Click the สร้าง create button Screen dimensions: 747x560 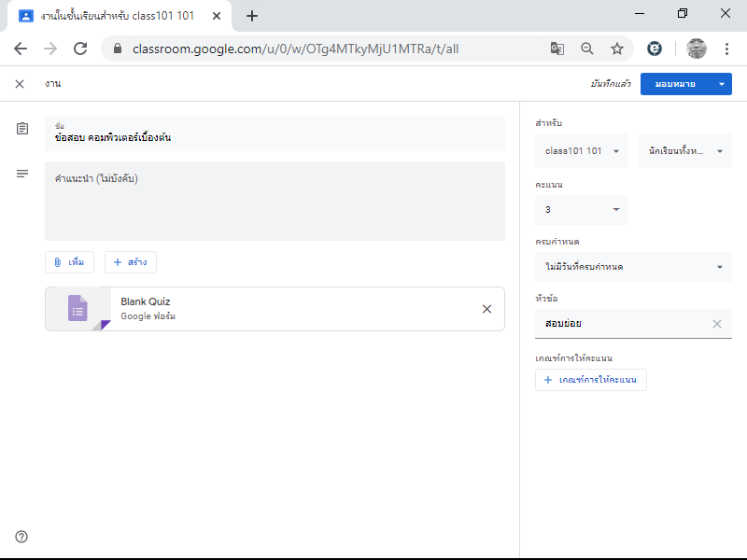(x=131, y=262)
